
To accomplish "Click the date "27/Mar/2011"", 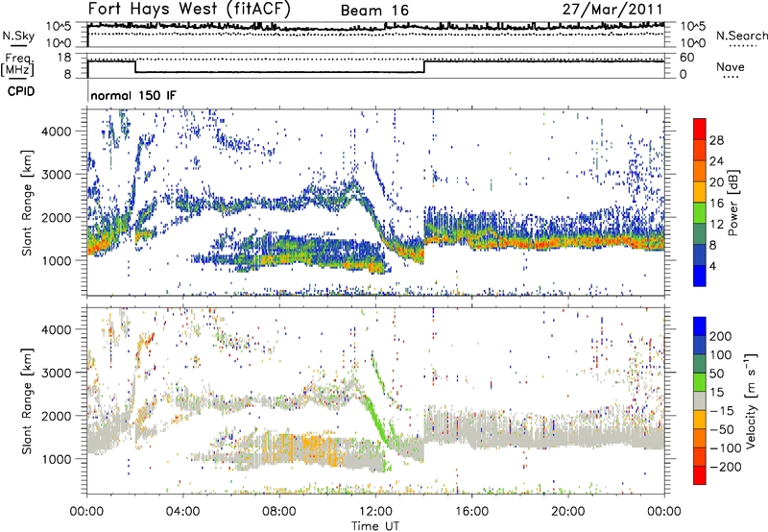I will 612,9.
